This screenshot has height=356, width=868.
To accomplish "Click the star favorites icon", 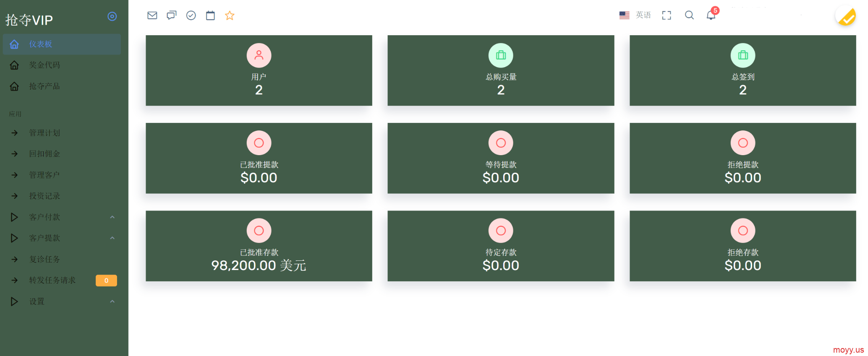I will (x=230, y=16).
